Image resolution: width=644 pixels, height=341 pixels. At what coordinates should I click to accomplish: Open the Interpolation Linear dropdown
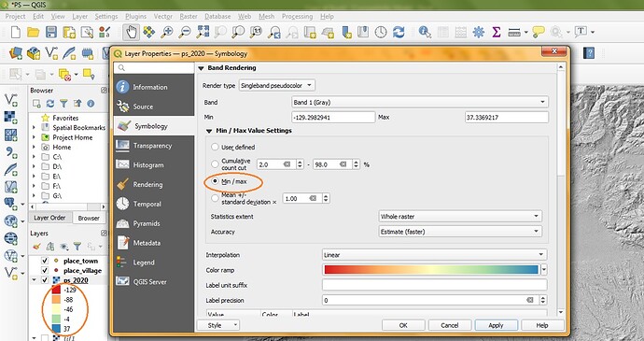[434, 255]
